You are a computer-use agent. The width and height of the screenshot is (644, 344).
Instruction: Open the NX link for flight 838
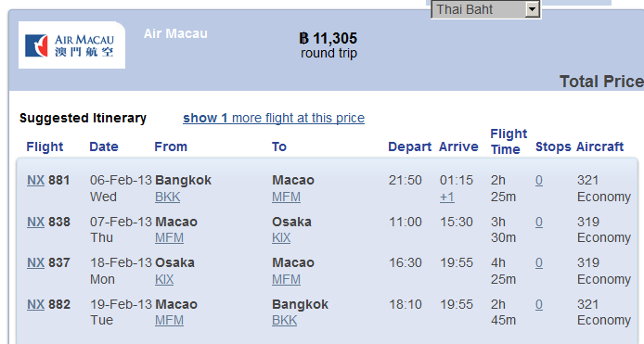(x=35, y=222)
